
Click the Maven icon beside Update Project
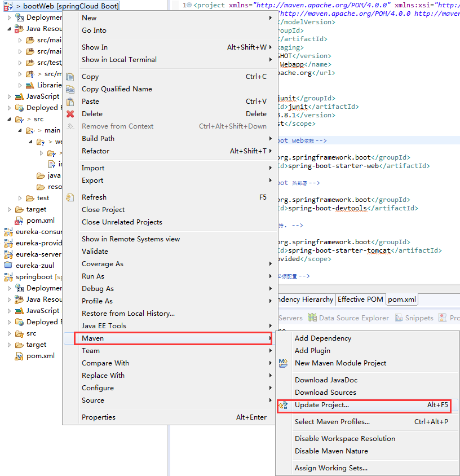pos(282,406)
